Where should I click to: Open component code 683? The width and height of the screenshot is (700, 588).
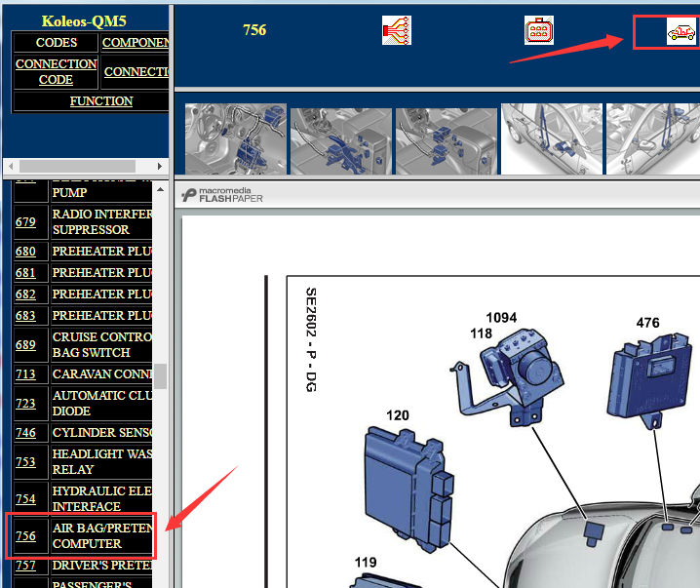coord(25,316)
